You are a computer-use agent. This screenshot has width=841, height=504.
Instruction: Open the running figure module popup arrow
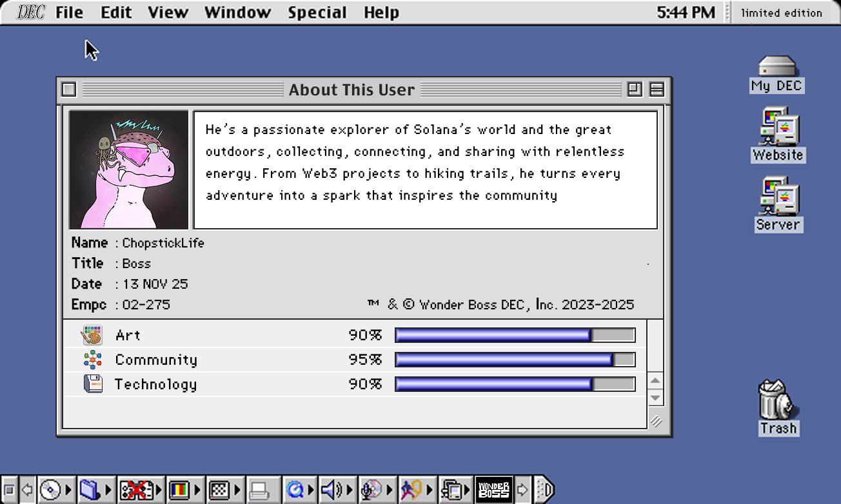[x=428, y=490]
